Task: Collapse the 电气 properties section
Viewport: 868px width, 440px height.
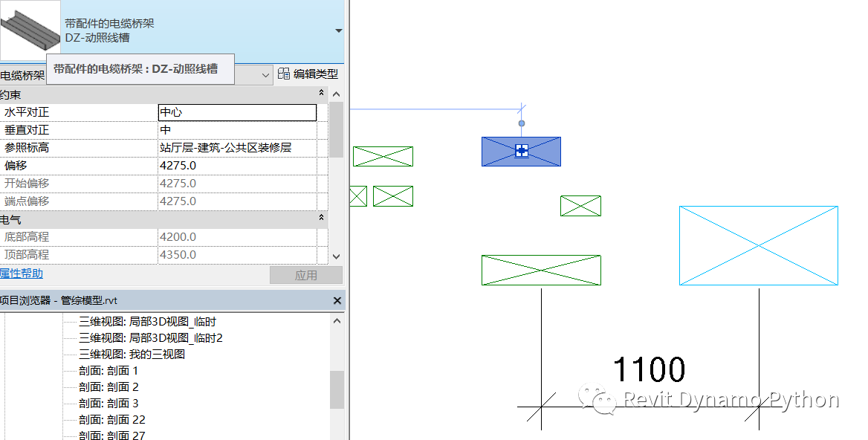Action: pos(321,217)
